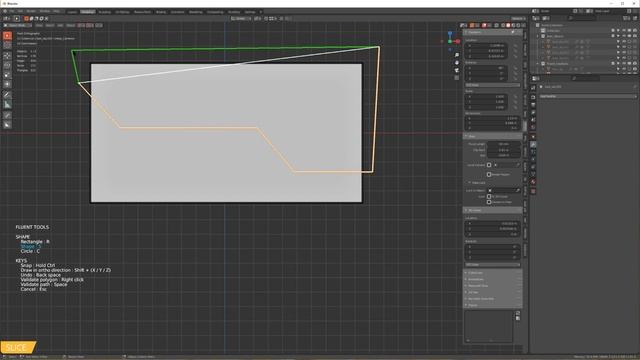Enable the Local Camera checkbox
The image size is (640, 360).
pyautogui.click(x=489, y=165)
